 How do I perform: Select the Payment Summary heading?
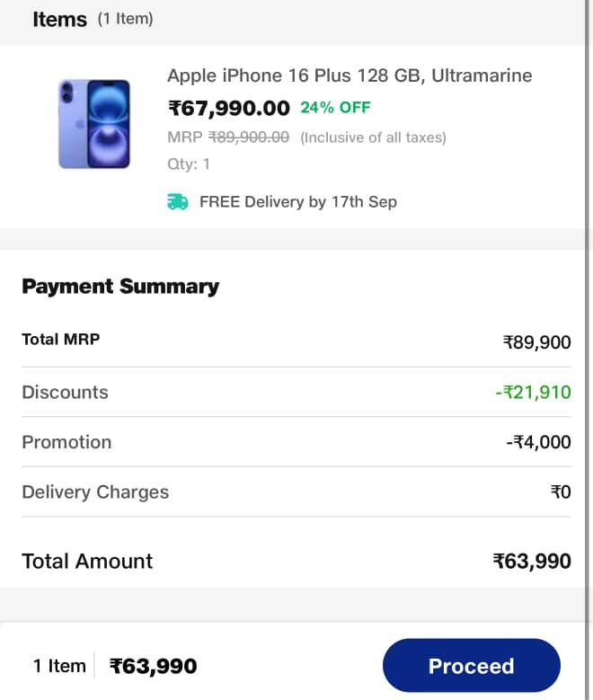click(x=120, y=287)
